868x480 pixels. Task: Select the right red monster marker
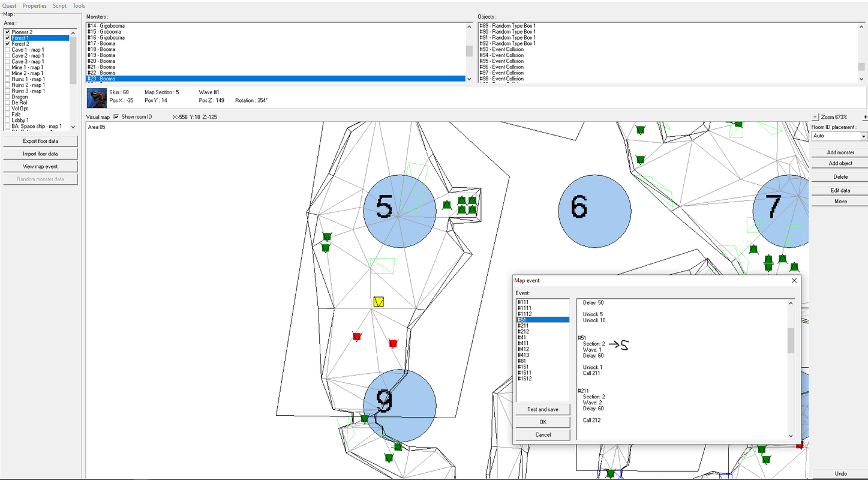pos(393,343)
